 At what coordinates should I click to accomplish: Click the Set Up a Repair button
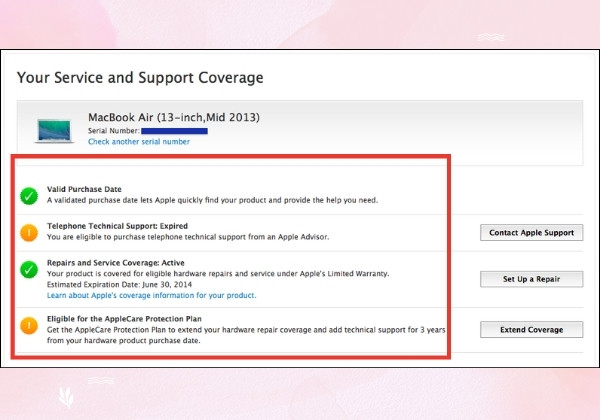point(532,279)
